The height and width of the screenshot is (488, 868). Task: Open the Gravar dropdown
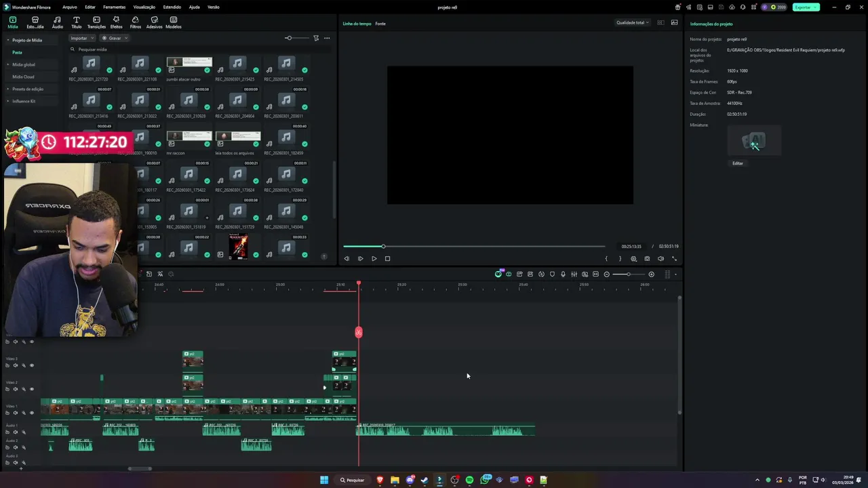pos(115,38)
